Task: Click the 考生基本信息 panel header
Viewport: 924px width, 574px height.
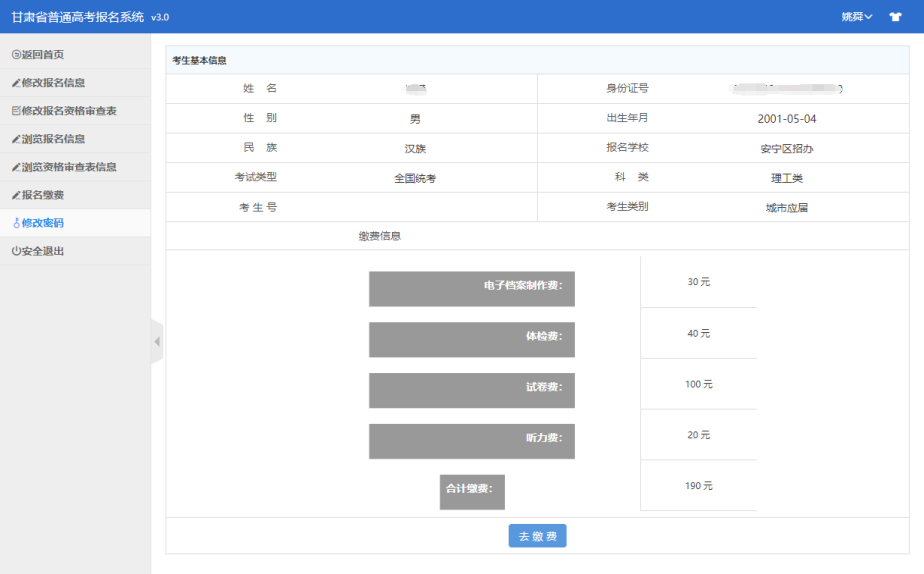Action: [200, 60]
